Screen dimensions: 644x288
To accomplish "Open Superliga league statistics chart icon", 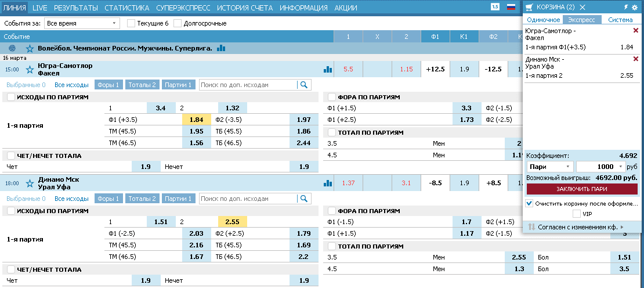I will 221,48.
